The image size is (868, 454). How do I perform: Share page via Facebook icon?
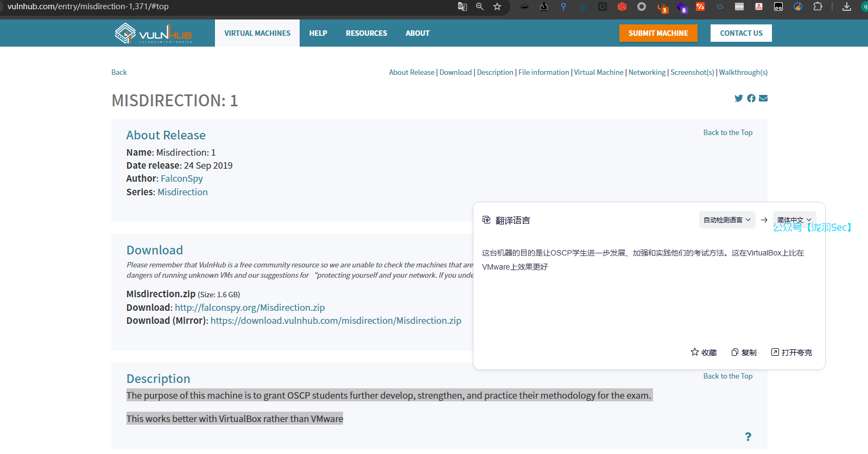pos(751,98)
